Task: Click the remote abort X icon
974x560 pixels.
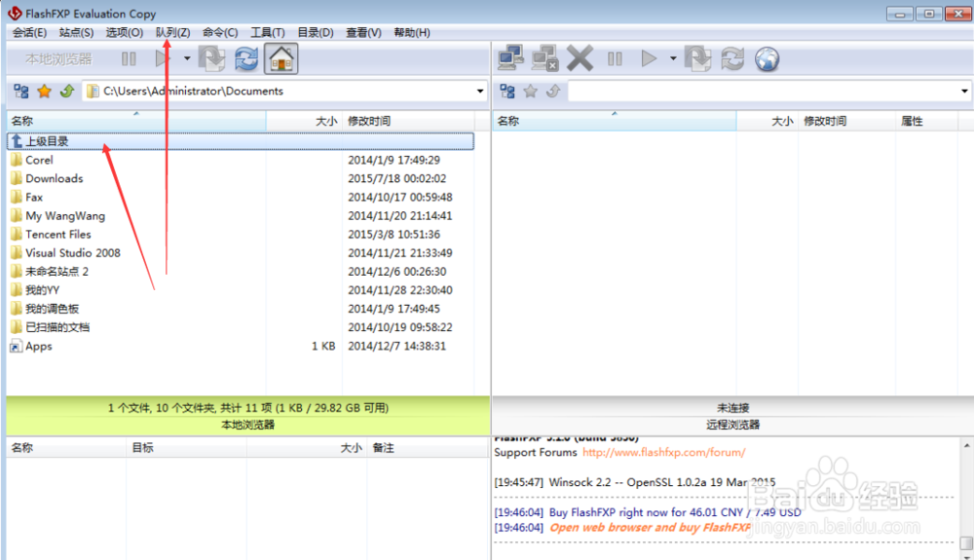Action: point(580,59)
